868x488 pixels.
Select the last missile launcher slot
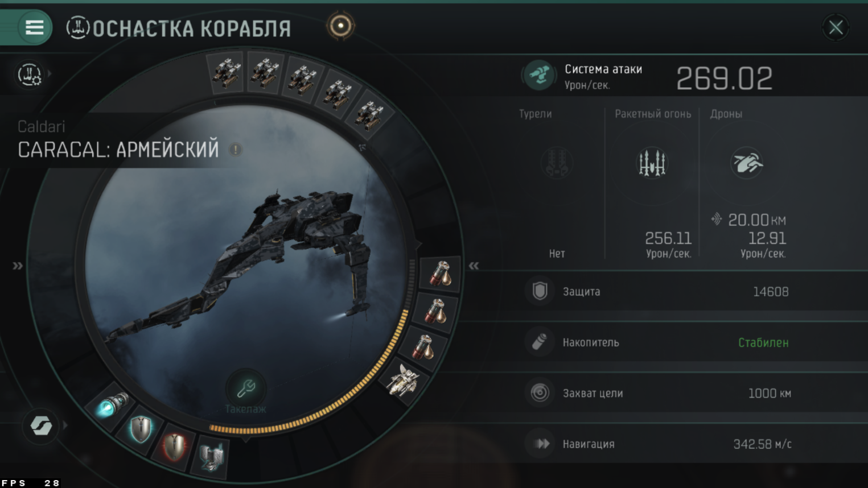369,115
